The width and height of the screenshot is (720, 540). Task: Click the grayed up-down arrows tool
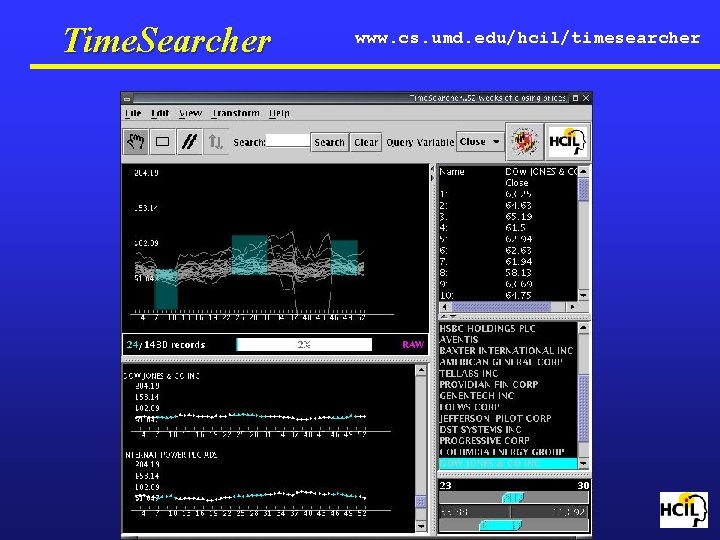point(215,141)
